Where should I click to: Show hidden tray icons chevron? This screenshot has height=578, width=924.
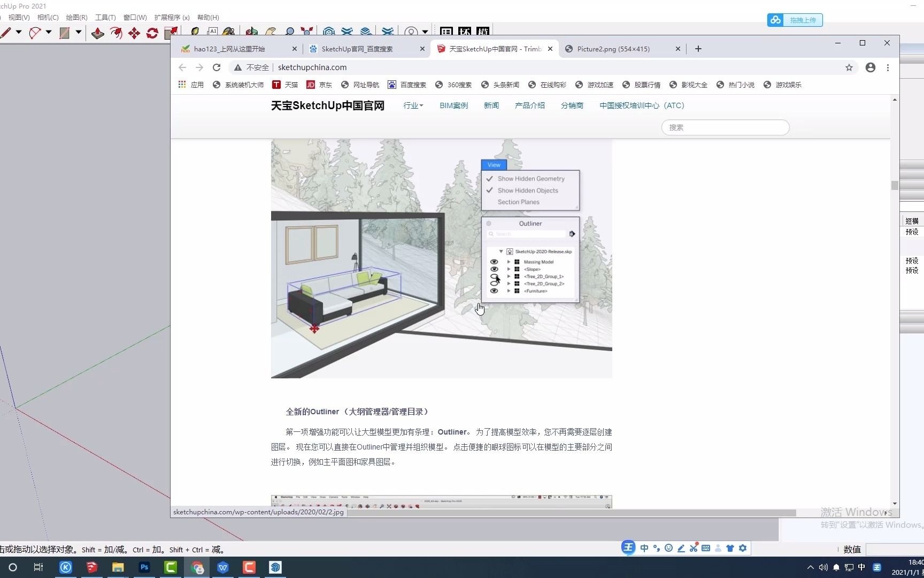tap(811, 567)
